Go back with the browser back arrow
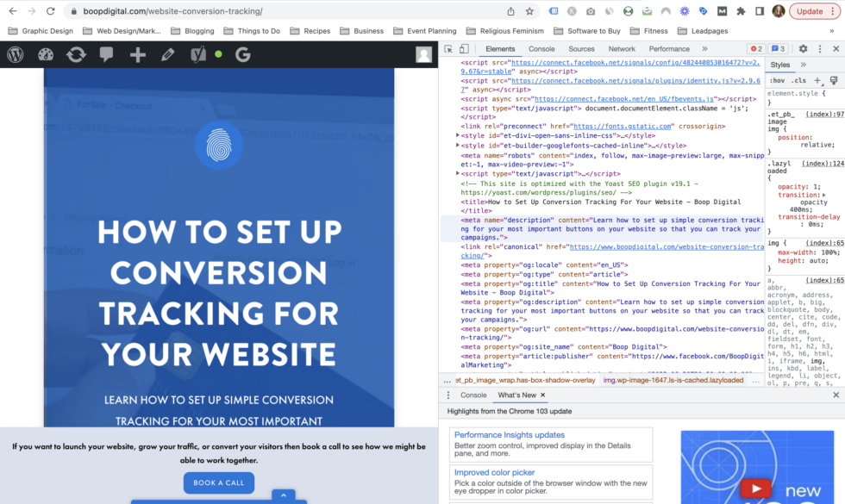The image size is (845, 504). click(x=12, y=10)
